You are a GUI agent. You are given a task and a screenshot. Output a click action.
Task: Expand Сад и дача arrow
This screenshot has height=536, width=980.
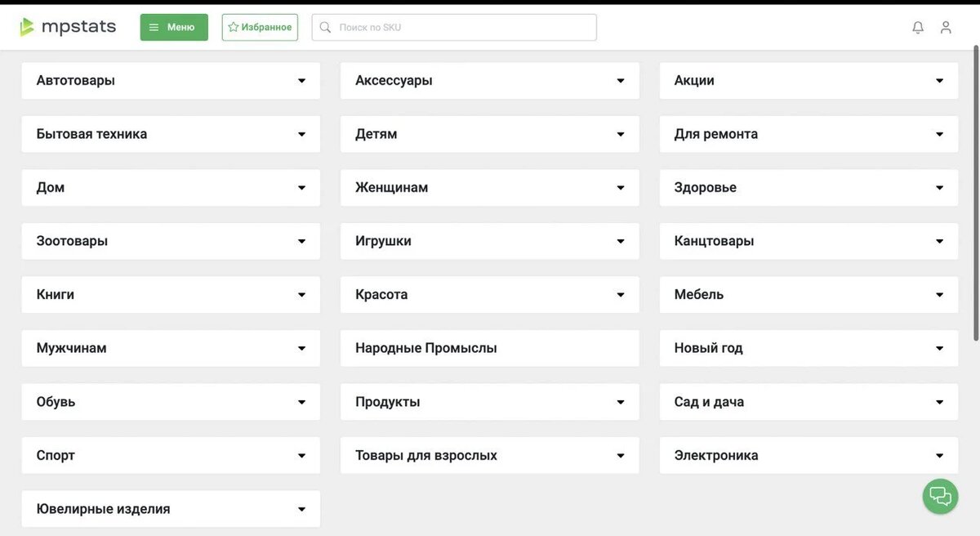point(939,402)
